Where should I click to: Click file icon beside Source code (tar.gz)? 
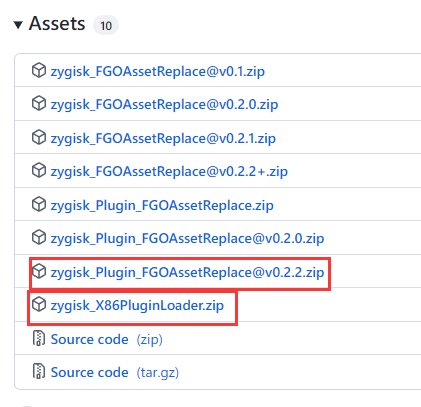coord(39,371)
